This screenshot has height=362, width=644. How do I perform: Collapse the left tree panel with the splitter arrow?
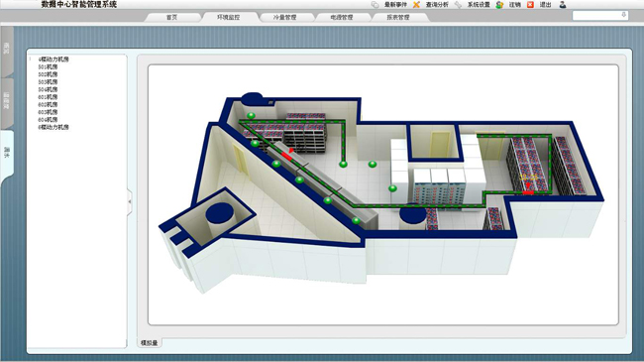(x=130, y=201)
